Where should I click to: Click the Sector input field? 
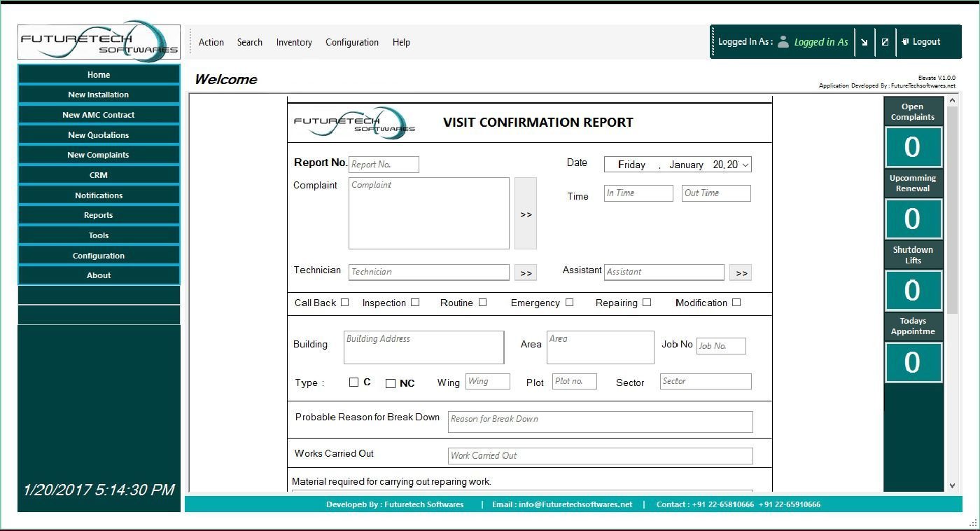pos(706,382)
